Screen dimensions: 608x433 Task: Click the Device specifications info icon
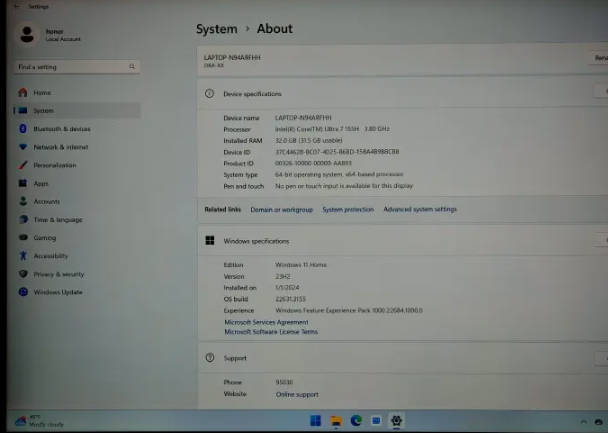pyautogui.click(x=209, y=93)
